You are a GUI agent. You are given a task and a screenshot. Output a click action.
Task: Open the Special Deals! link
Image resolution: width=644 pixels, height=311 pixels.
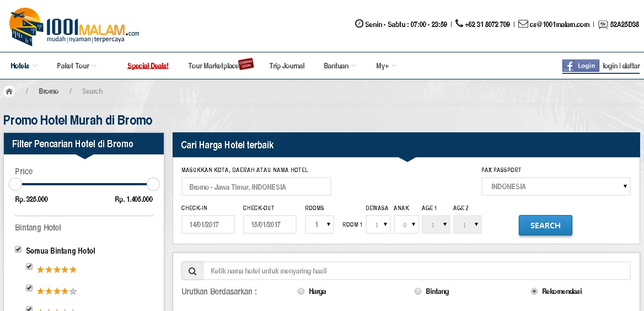(148, 66)
